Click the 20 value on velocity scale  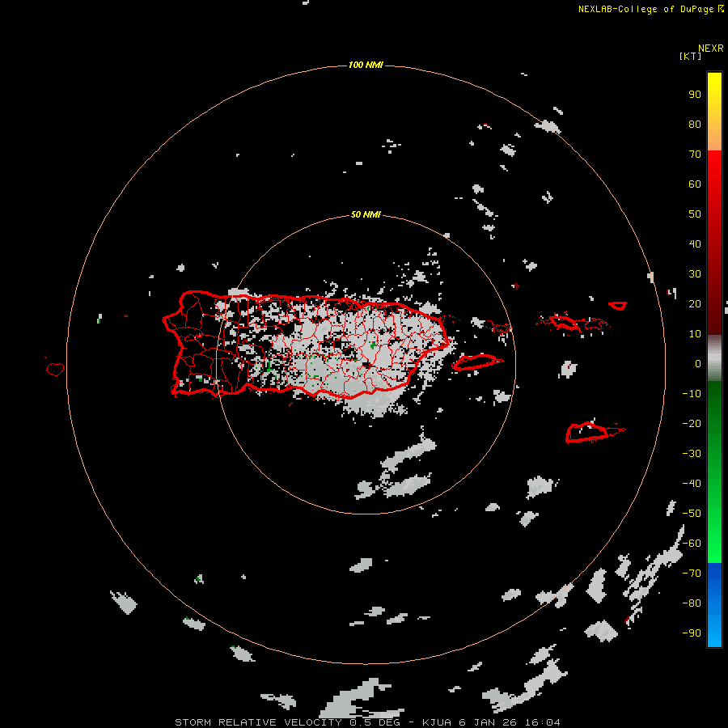tap(695, 303)
